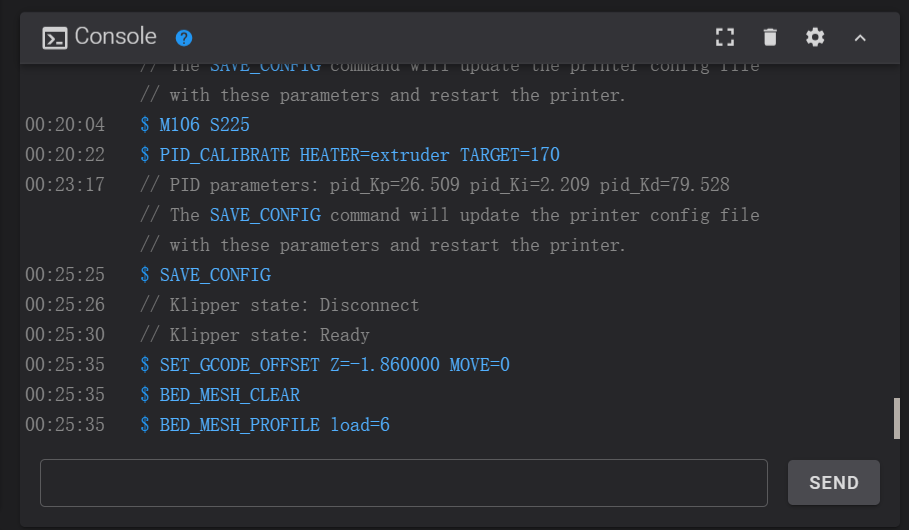The height and width of the screenshot is (530, 909).
Task: Choose the BED_MESH_PROFILE load=6 command
Action: 274,425
